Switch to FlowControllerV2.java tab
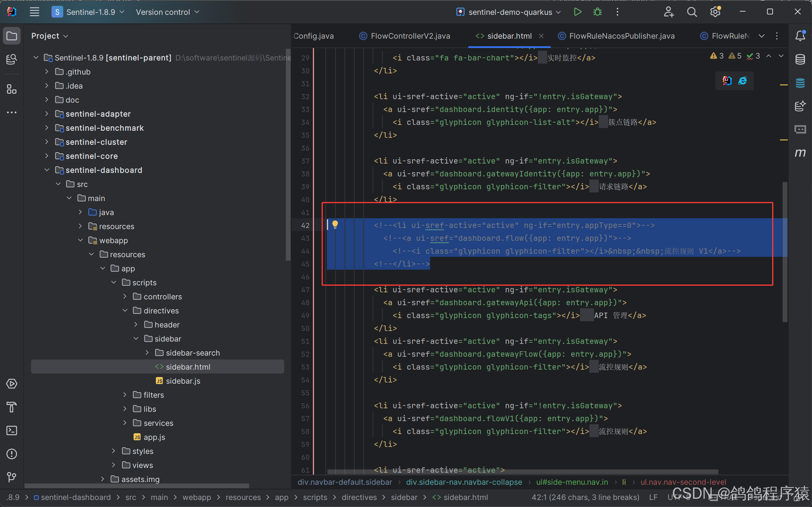Image resolution: width=812 pixels, height=507 pixels. [x=410, y=36]
